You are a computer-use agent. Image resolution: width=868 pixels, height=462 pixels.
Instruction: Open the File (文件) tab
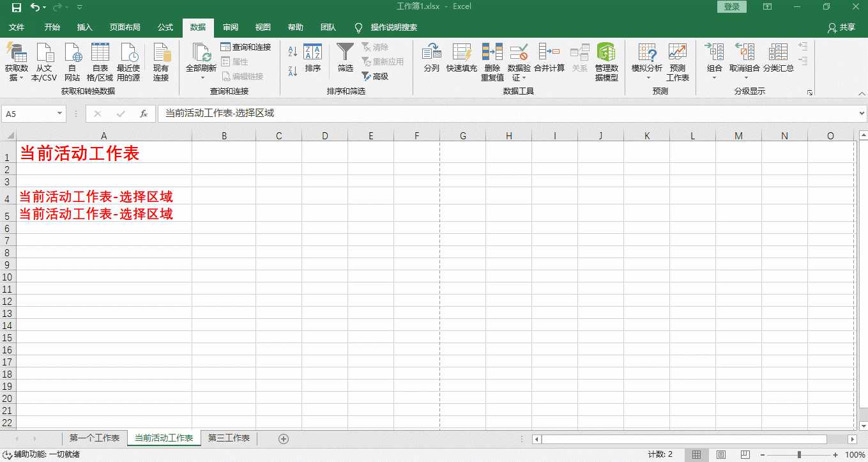[x=17, y=27]
